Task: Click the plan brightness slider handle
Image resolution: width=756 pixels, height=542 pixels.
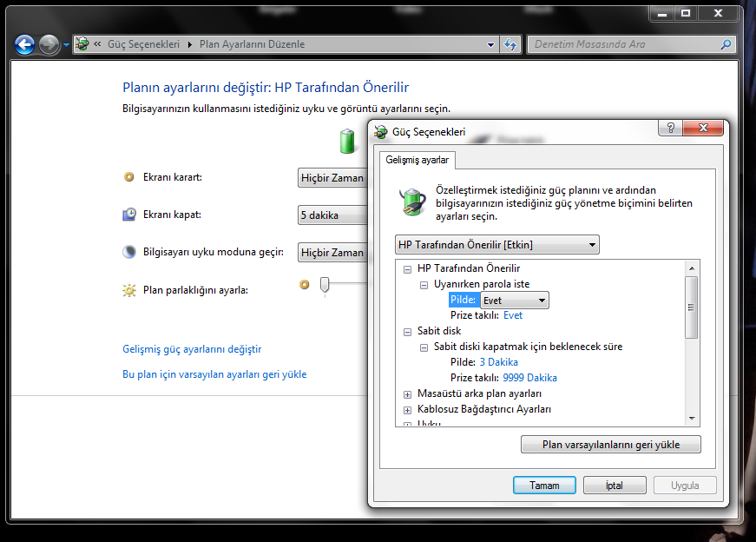Action: (x=325, y=285)
